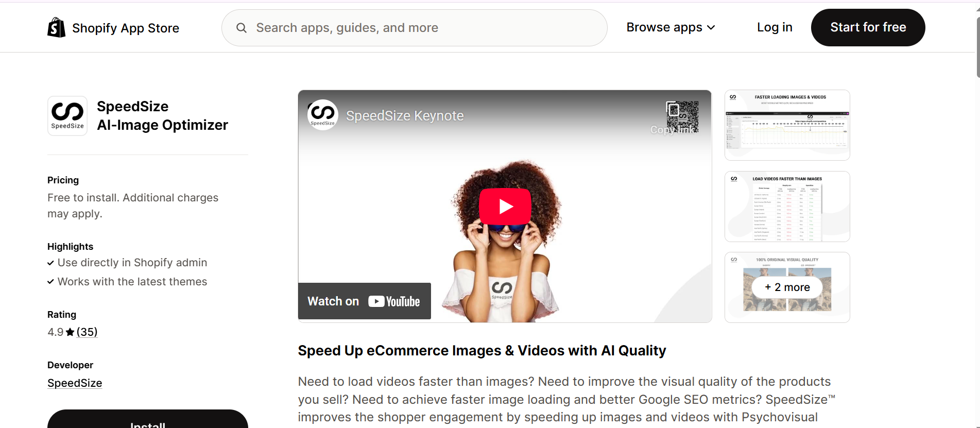Viewport: 980px width, 428px height.
Task: Select 'Free to install' pricing text
Action: [133, 206]
